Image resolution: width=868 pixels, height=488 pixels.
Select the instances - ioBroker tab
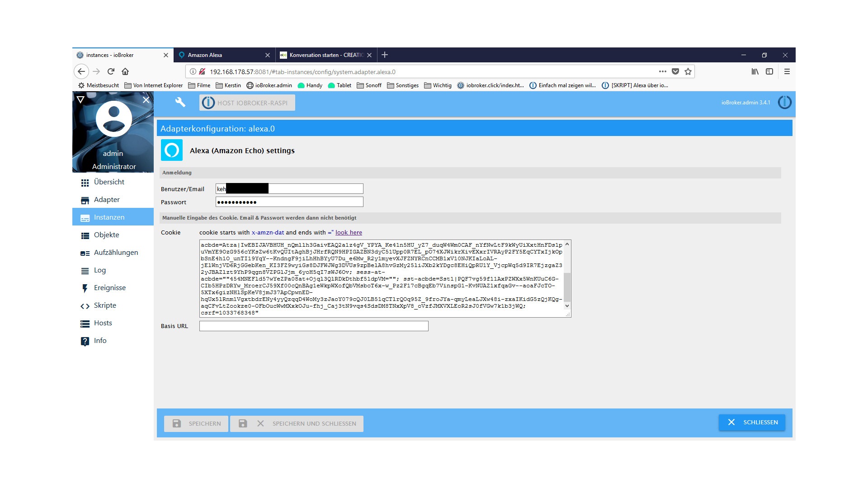(x=123, y=55)
